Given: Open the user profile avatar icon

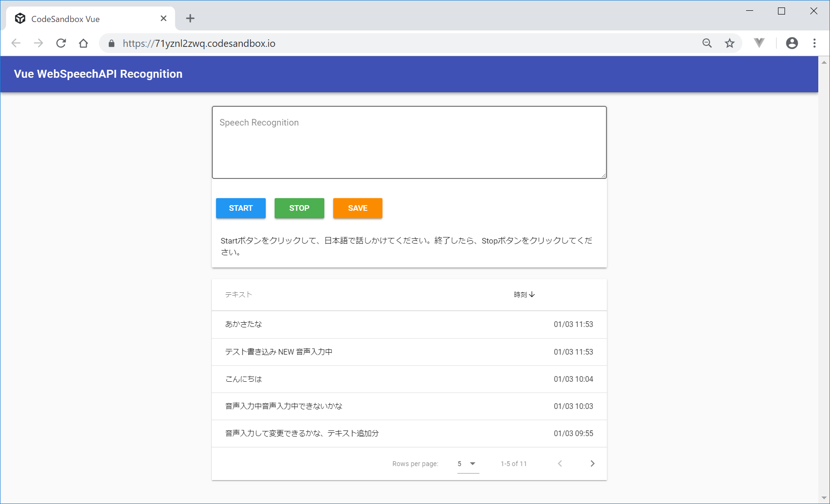Looking at the screenshot, I should point(792,43).
